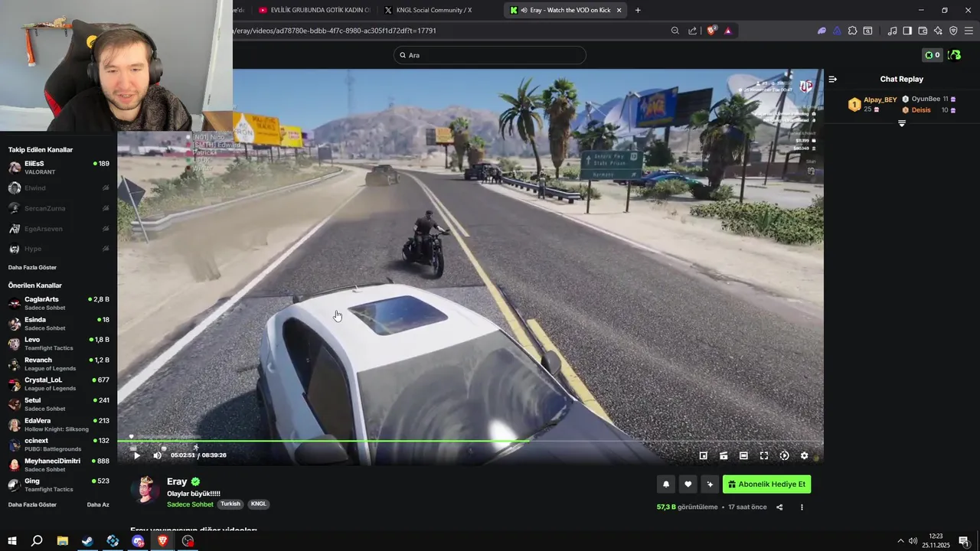Mute the video player volume
980x551 pixels.
157,455
